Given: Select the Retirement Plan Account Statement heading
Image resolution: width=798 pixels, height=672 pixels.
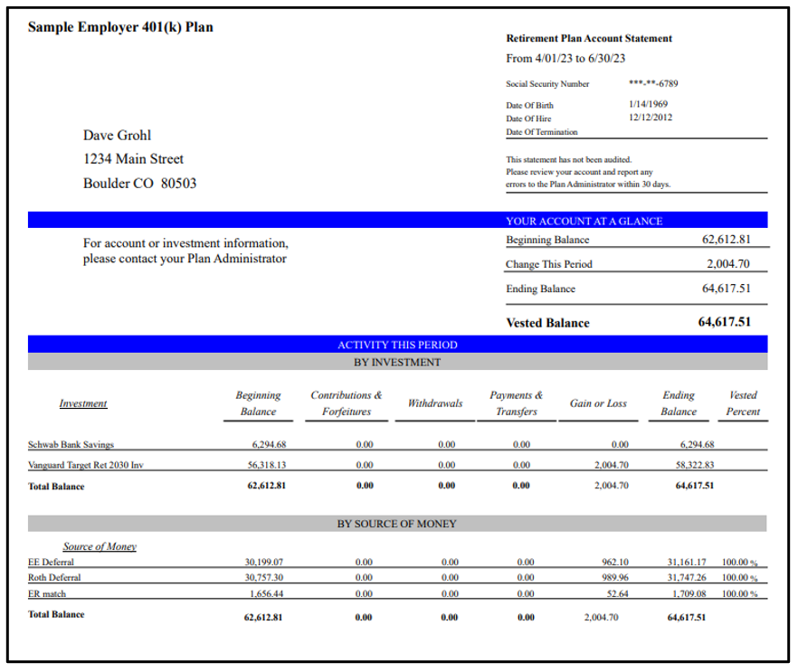Looking at the screenshot, I should pyautogui.click(x=588, y=39).
